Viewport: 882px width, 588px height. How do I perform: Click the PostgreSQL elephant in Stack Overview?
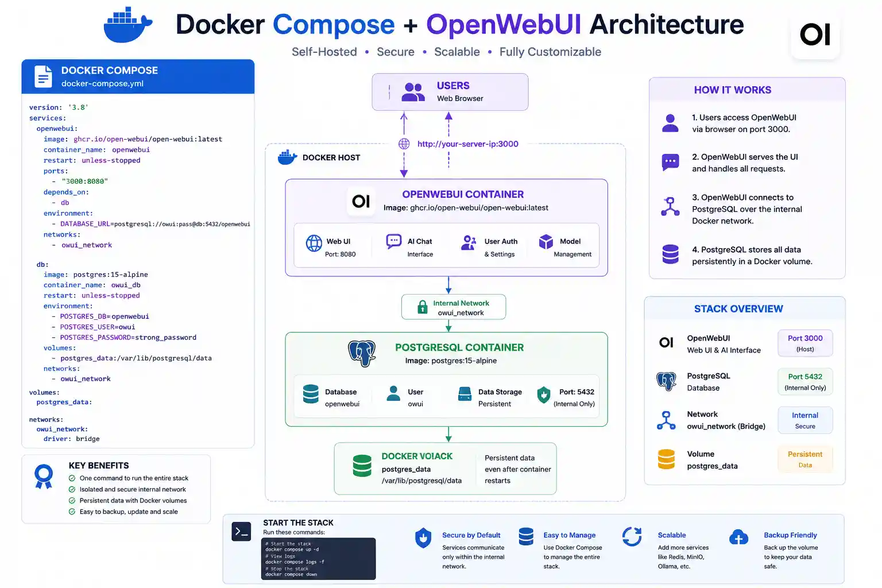coord(666,381)
